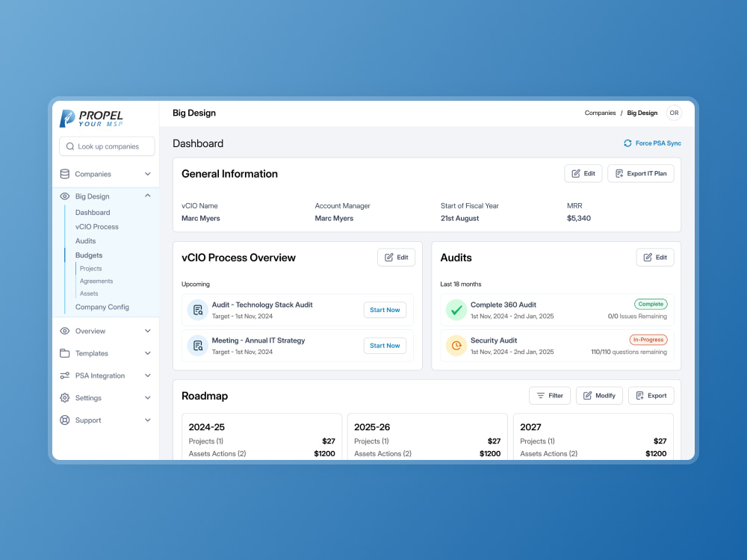This screenshot has width=747, height=560.
Task: Click the MRR value $5,340
Action: [x=578, y=219]
